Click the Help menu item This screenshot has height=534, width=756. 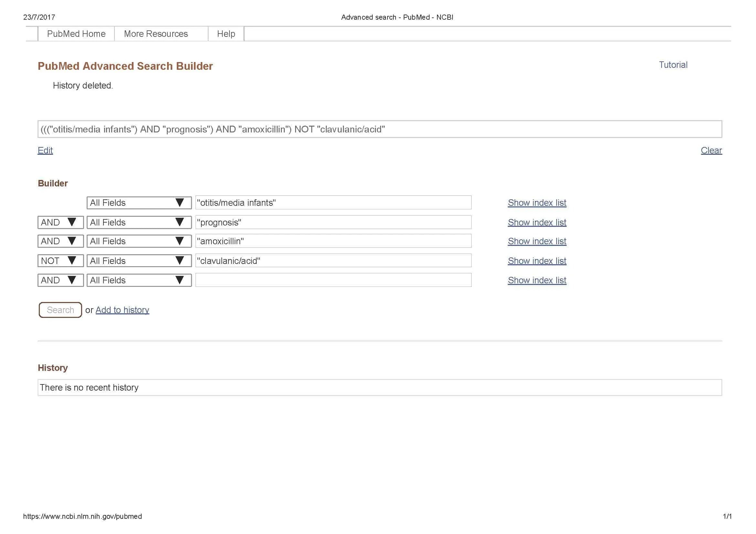[x=226, y=34]
